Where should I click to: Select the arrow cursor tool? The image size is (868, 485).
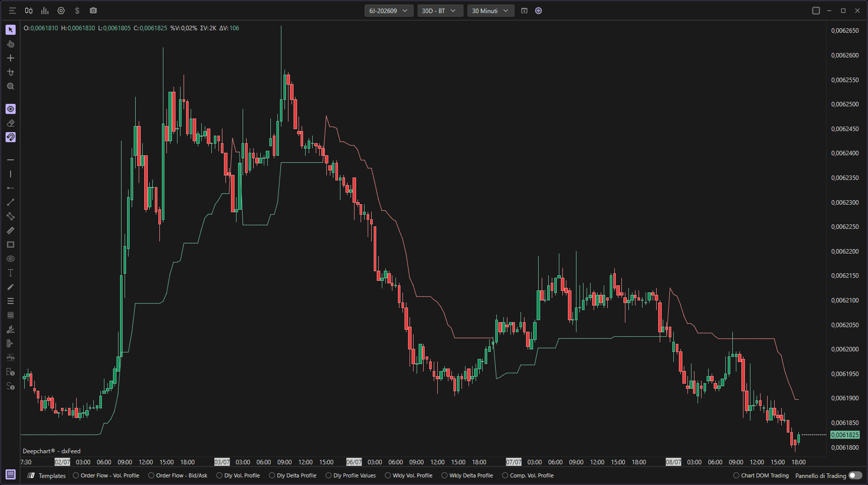click(x=11, y=30)
